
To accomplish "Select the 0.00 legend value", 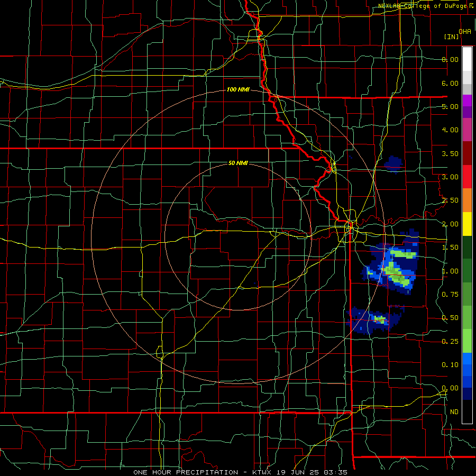I will 450,388.
